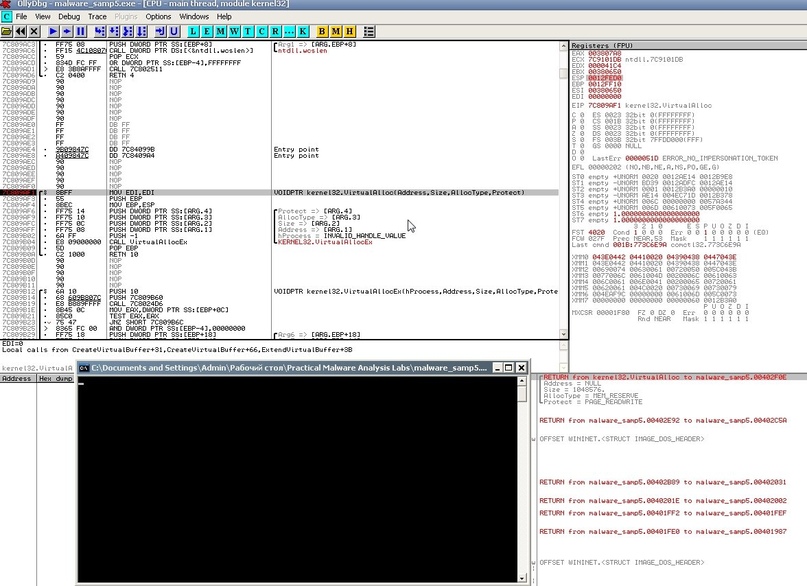Click the Run program play button
The width and height of the screenshot is (807, 586).
point(53,32)
